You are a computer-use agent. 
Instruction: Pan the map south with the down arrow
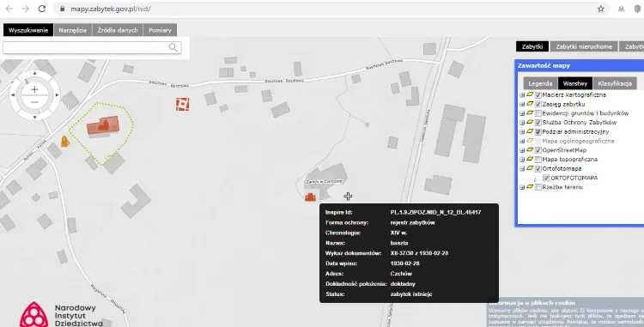tap(34, 118)
